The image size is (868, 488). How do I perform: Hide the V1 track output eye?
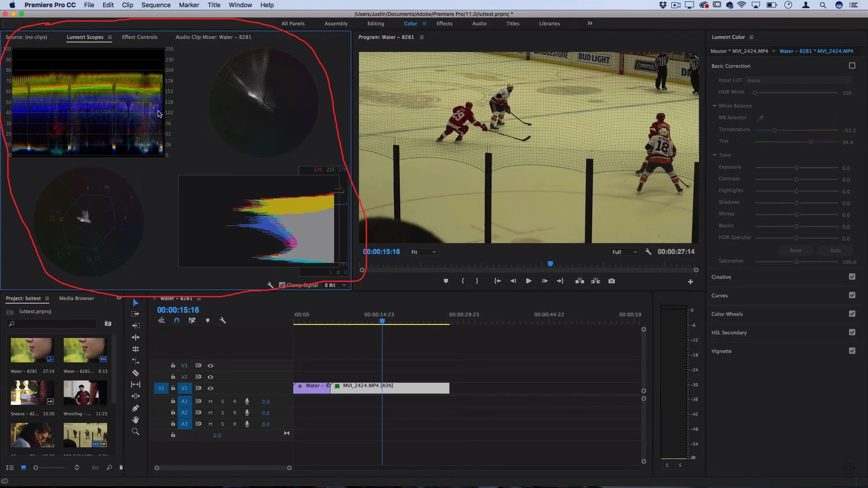pos(210,388)
